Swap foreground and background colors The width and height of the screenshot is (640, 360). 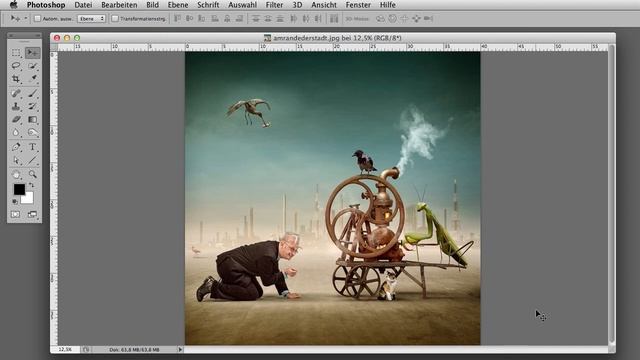pos(31,185)
